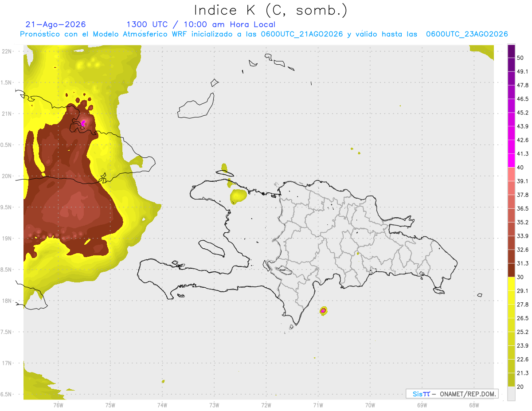This screenshot has width=532, height=411.
Task: Click the '1300 UTC / 10:00 am Hora Local' time
Action: pos(201,24)
